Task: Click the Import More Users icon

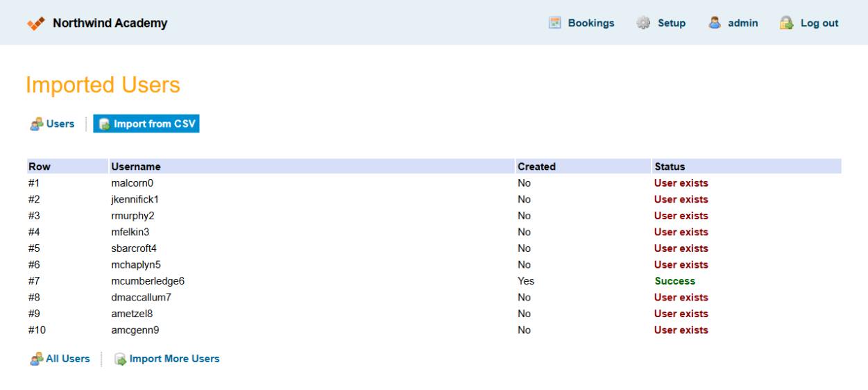Action: 120,359
